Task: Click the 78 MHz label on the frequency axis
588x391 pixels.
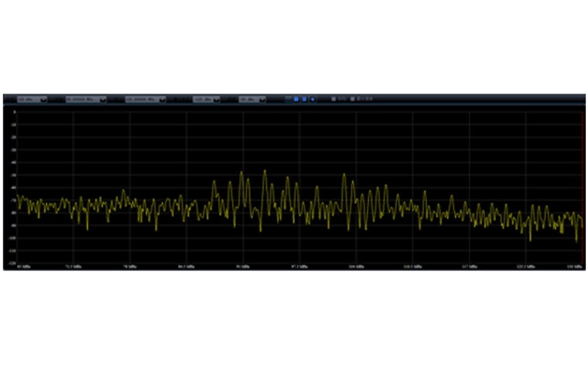Action: 128,267
